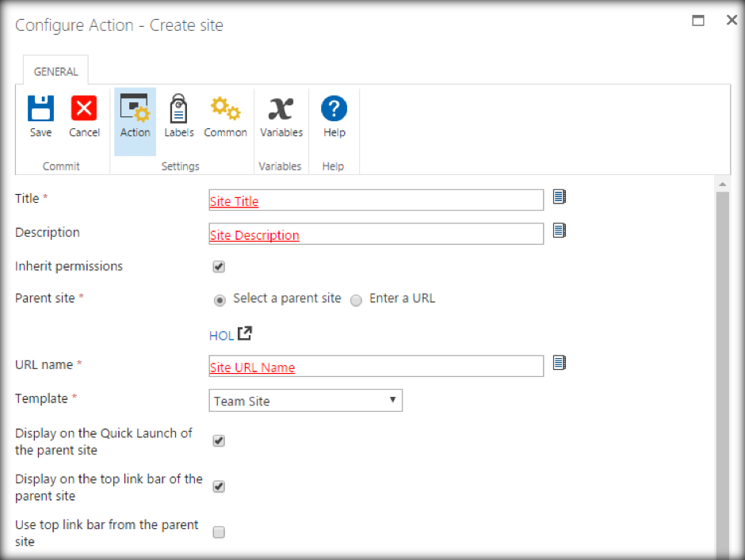This screenshot has width=745, height=560.
Task: Select the Action settings icon
Action: 135,109
